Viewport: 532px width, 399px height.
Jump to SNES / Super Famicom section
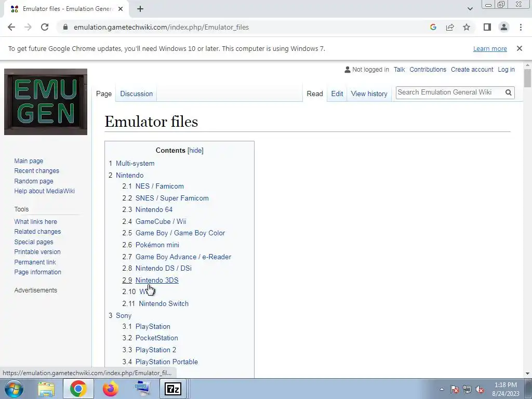tap(172, 198)
